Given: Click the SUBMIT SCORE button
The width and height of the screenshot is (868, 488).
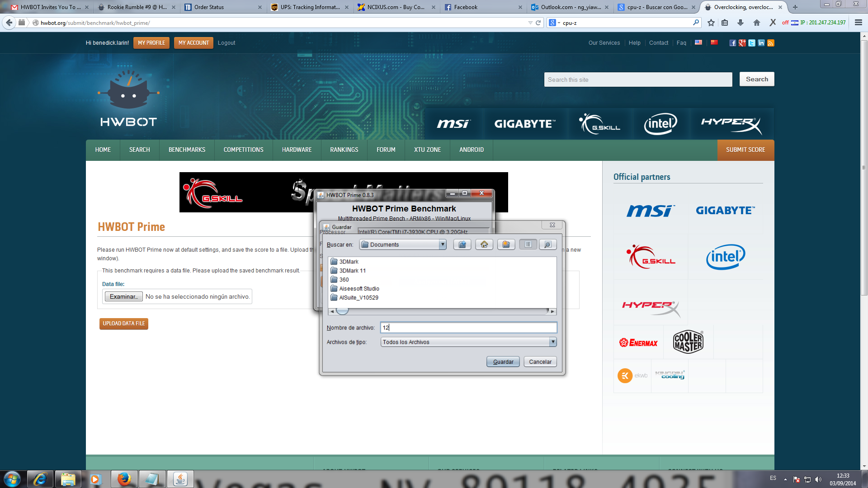Looking at the screenshot, I should coord(745,150).
